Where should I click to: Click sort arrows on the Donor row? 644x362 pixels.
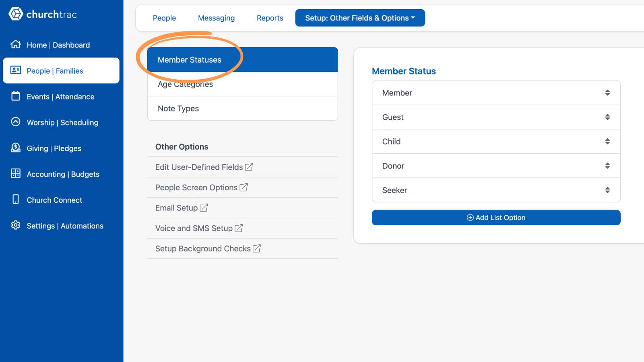pos(607,166)
